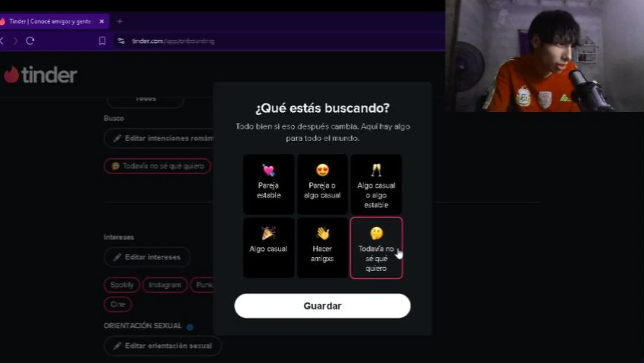The height and width of the screenshot is (363, 644).
Task: Pick the Algo casual party option
Action: coord(269,248)
